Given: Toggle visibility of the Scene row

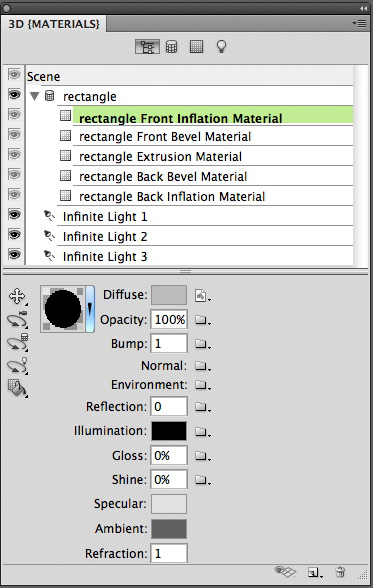Looking at the screenshot, I should [x=14, y=74].
